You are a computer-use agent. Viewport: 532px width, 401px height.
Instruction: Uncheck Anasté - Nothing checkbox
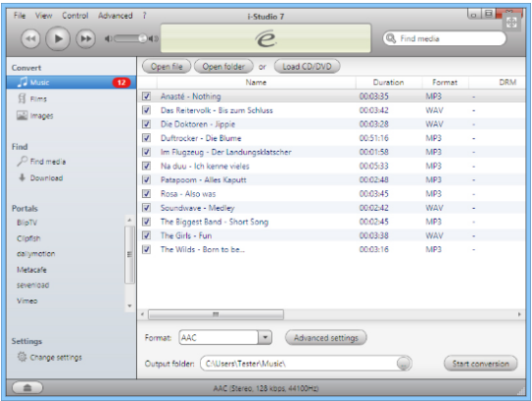coord(146,97)
